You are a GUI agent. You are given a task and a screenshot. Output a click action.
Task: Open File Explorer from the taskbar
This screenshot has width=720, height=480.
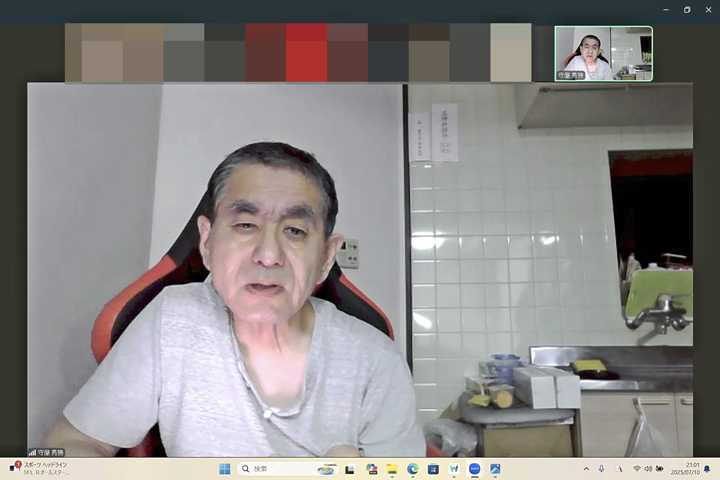[391, 468]
